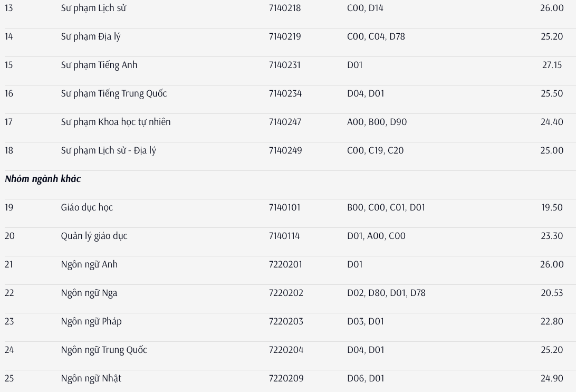The height and width of the screenshot is (392, 576).
Task: Click the Sư phạm Khoa học tự nhiên text
Action: [116, 122]
